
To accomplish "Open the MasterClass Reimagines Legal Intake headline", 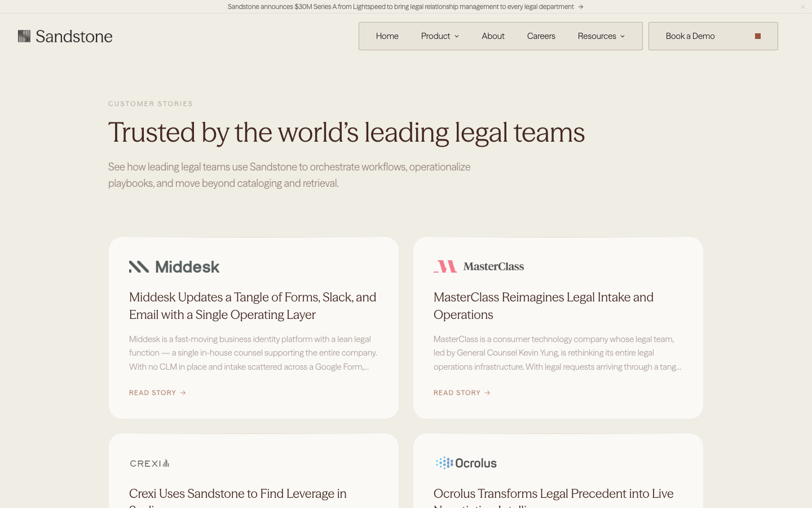I will (x=544, y=306).
